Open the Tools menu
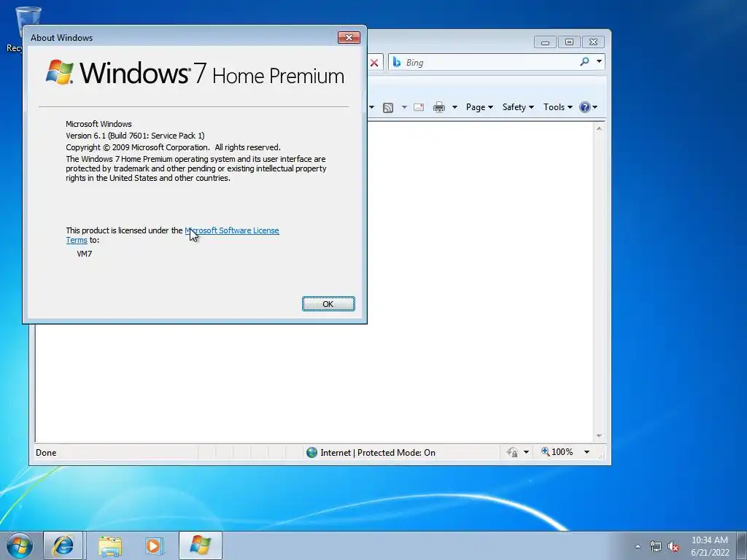This screenshot has width=747, height=560. click(x=558, y=107)
